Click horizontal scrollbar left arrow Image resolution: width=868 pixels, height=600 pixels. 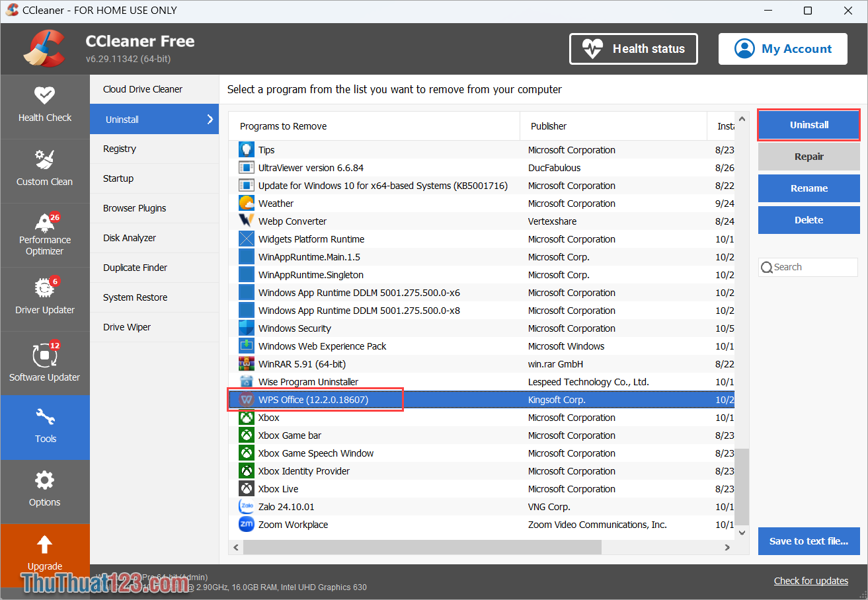pos(236,547)
